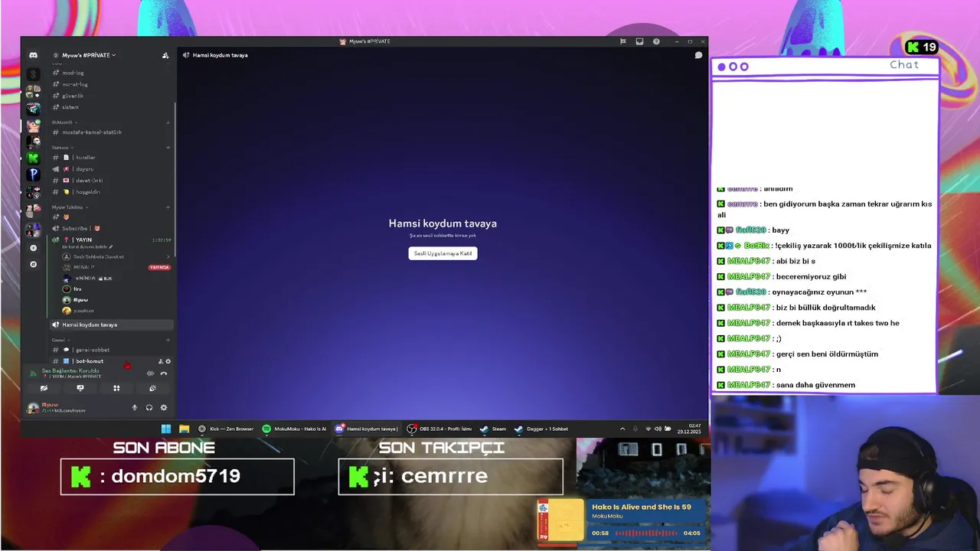
Task: Open the Discord inbox icon in title bar
Action: click(x=639, y=41)
